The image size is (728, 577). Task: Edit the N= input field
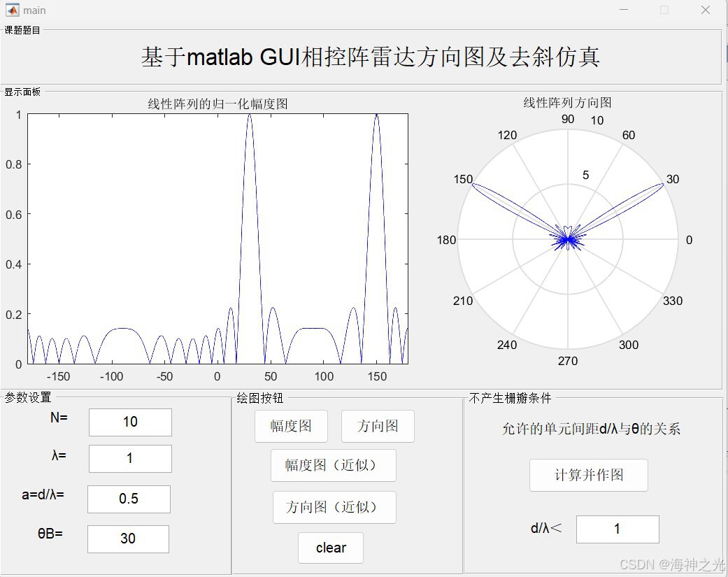pos(131,422)
